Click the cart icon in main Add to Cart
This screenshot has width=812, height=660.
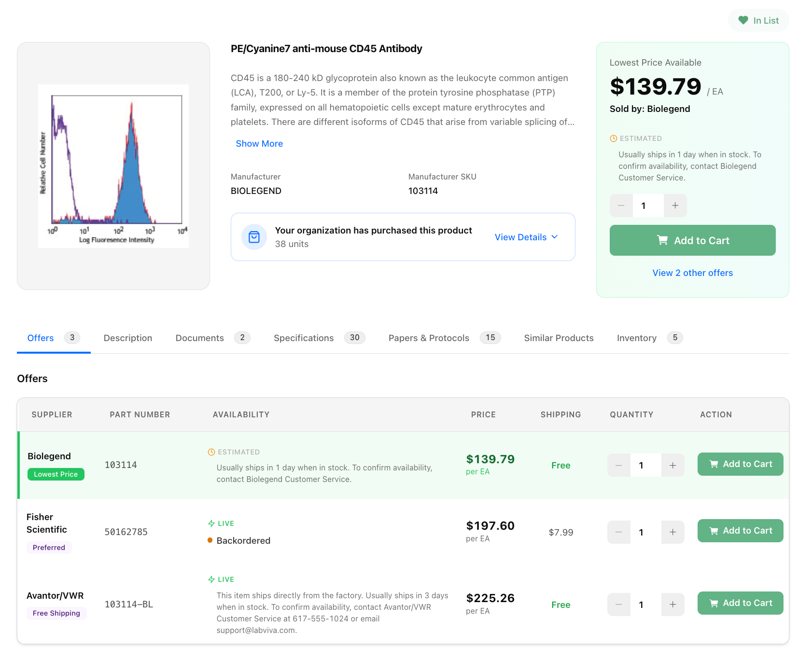(x=663, y=240)
